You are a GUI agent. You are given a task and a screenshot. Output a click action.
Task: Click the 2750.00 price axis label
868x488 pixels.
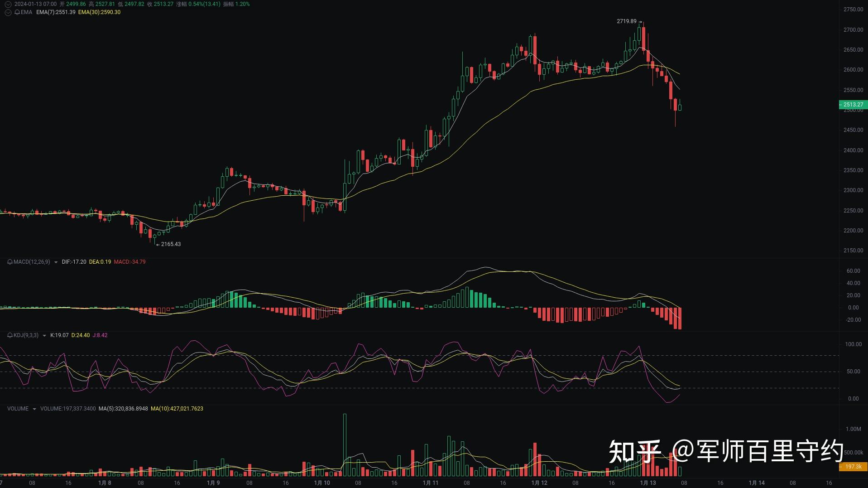click(x=854, y=10)
